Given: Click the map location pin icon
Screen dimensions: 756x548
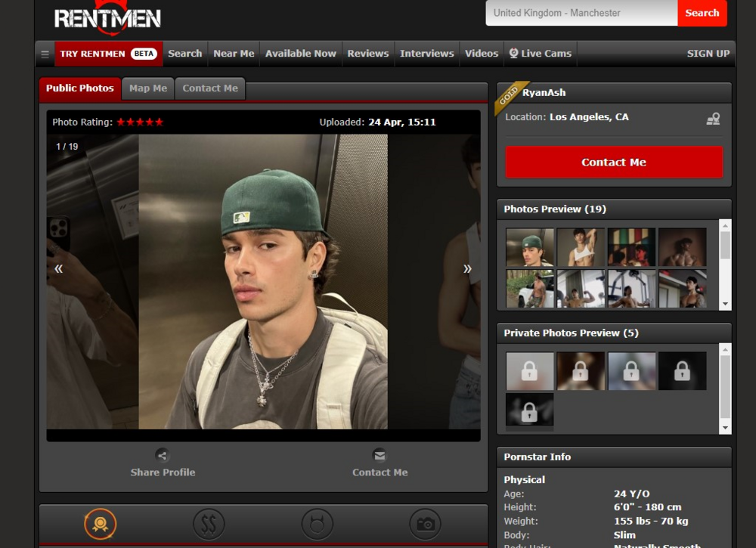Looking at the screenshot, I should (x=712, y=119).
